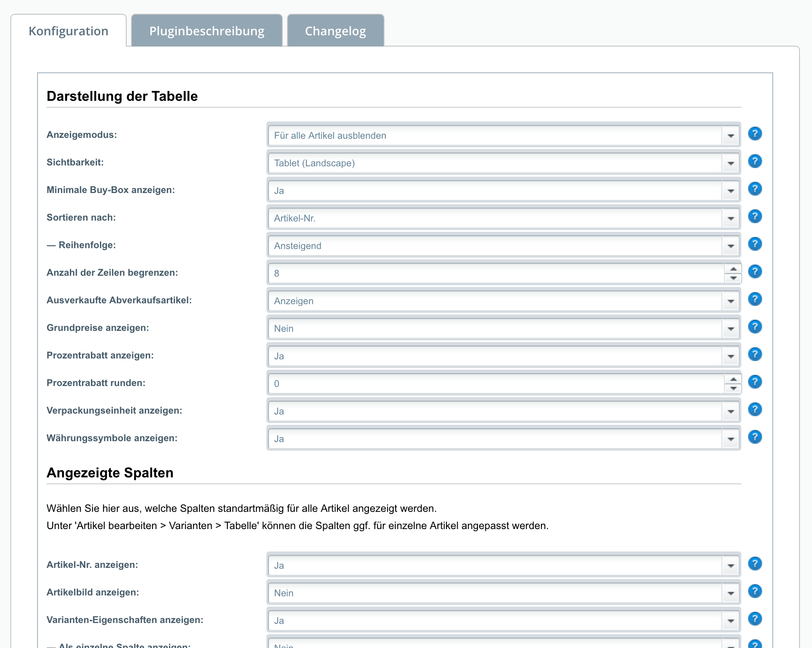Show help for Varianten-Eigenschaften anzeigen

point(755,619)
